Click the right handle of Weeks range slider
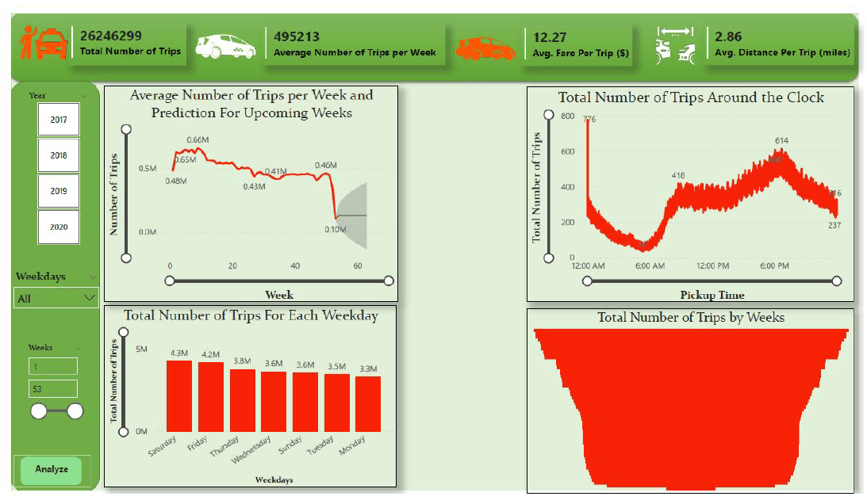This screenshot has height=504, width=867. coord(75,410)
